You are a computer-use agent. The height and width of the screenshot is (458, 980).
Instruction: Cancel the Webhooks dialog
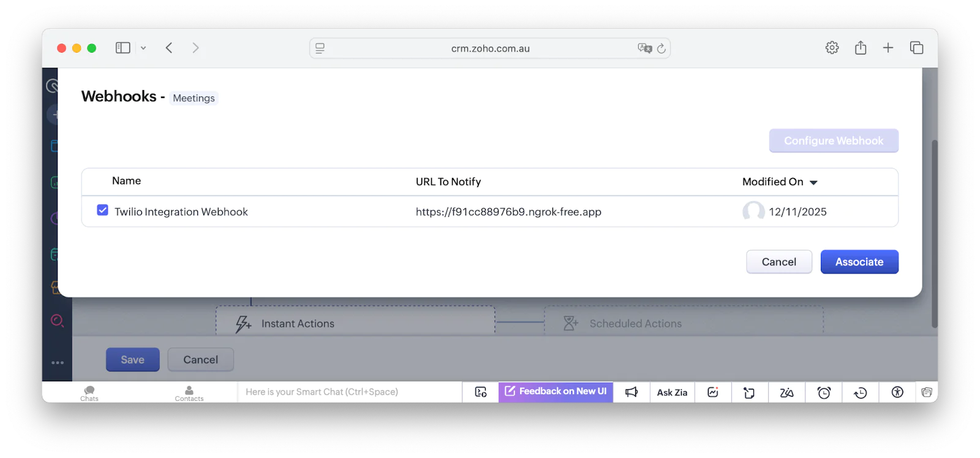[x=778, y=262]
